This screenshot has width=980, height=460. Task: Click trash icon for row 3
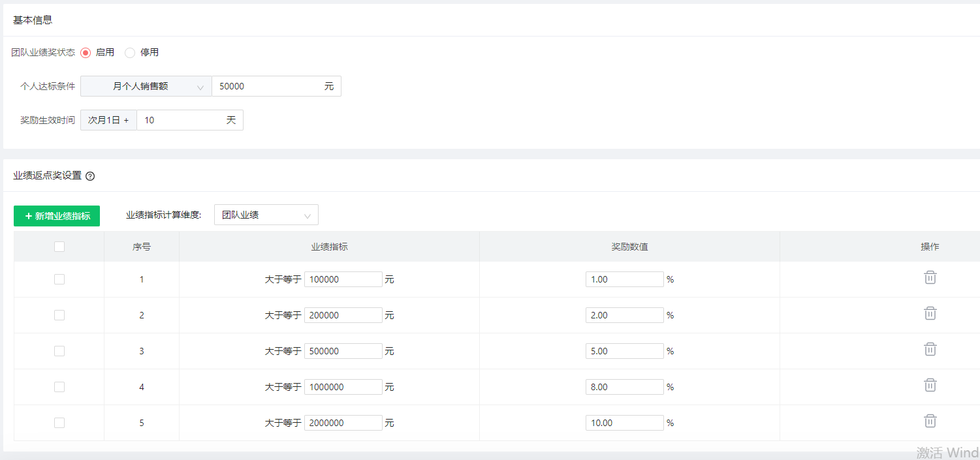(930, 350)
